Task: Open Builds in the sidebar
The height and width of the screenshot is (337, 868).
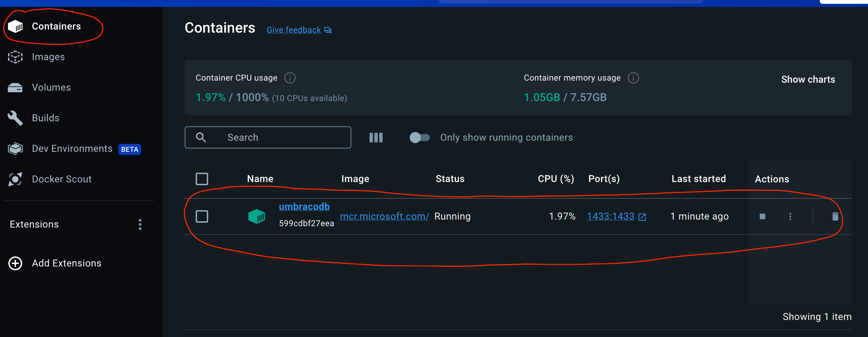Action: [45, 118]
